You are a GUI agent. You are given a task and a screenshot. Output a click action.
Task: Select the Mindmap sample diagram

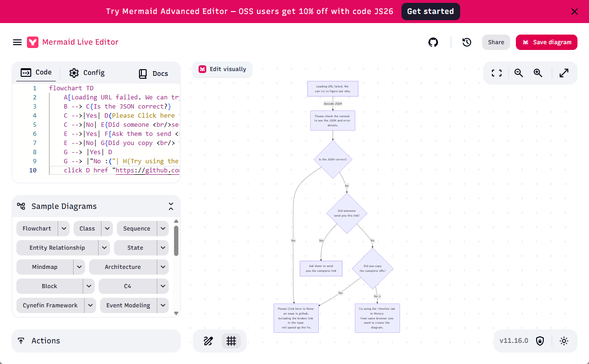click(45, 267)
